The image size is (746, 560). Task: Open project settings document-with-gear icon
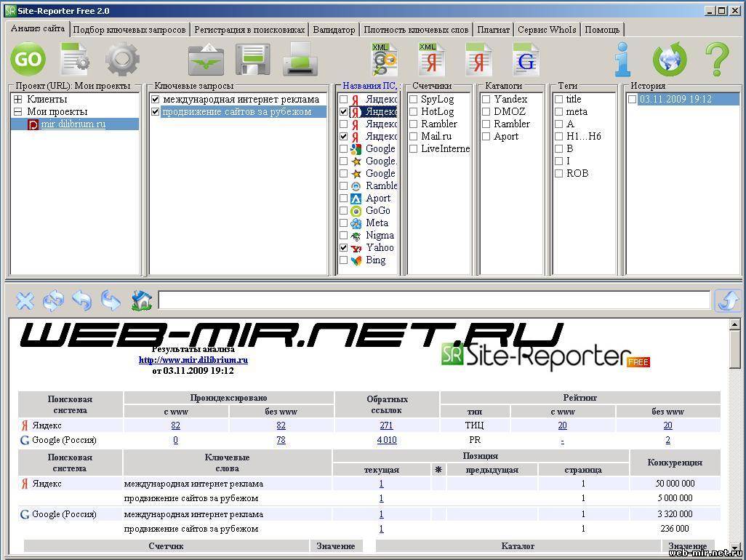(75, 60)
